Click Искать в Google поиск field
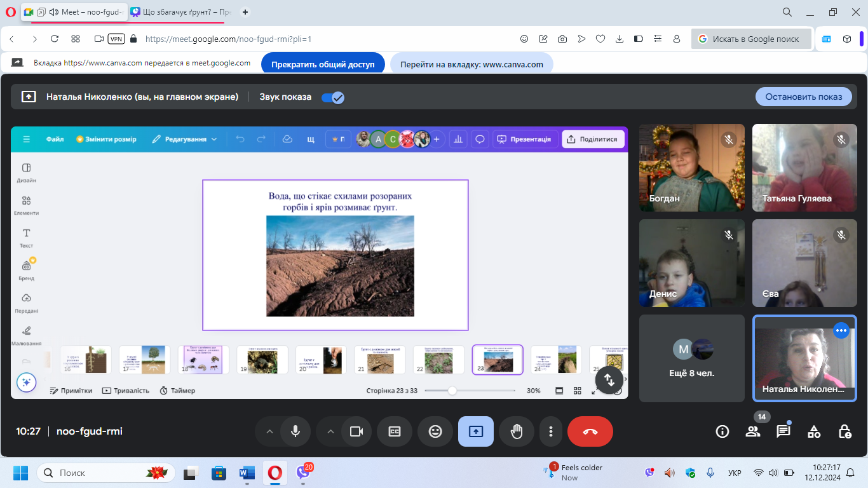The image size is (868, 488). pyautogui.click(x=751, y=39)
